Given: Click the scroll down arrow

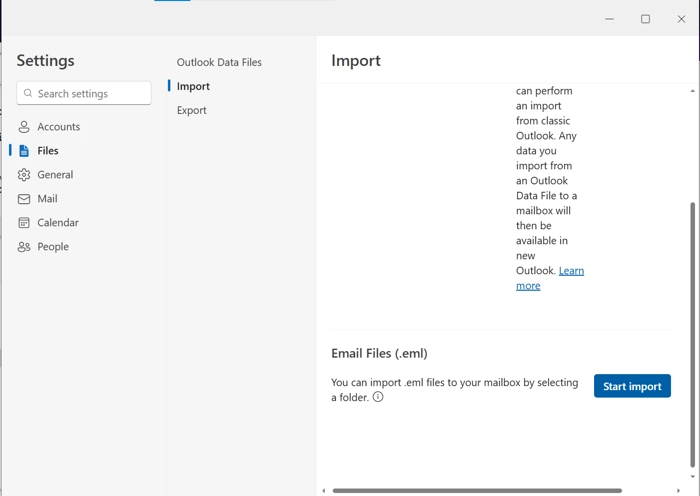Looking at the screenshot, I should pos(692,477).
